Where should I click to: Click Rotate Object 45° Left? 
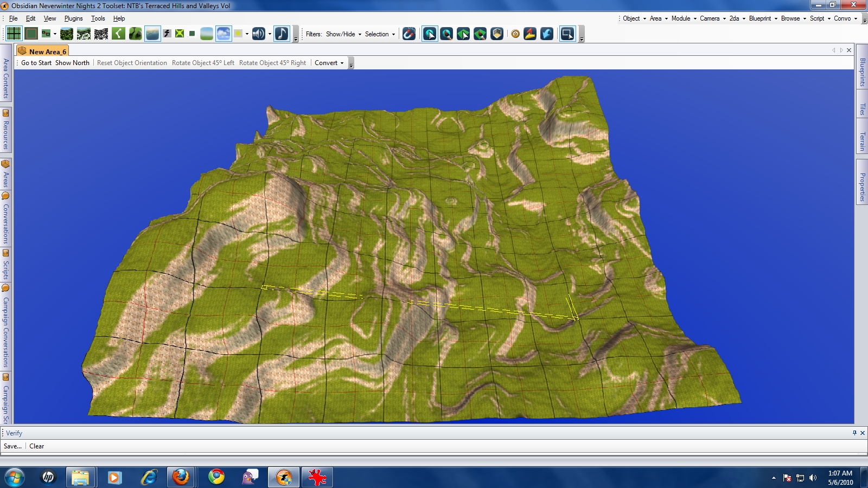click(203, 63)
